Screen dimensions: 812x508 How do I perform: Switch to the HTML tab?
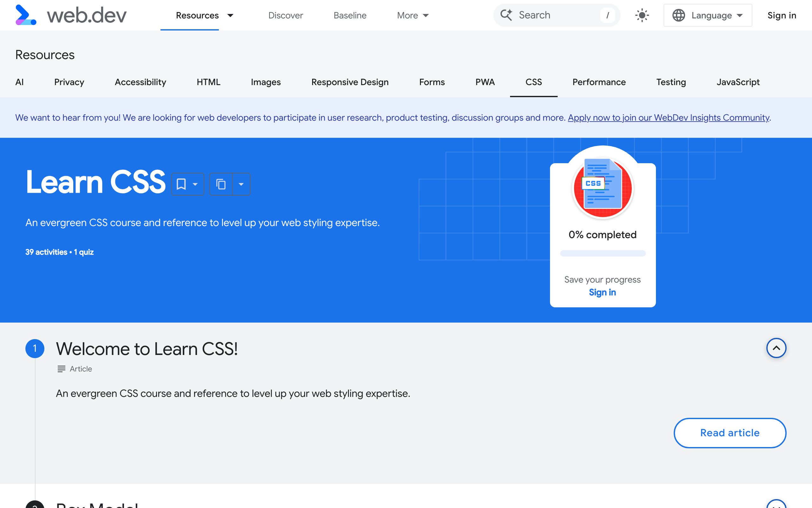coord(208,82)
